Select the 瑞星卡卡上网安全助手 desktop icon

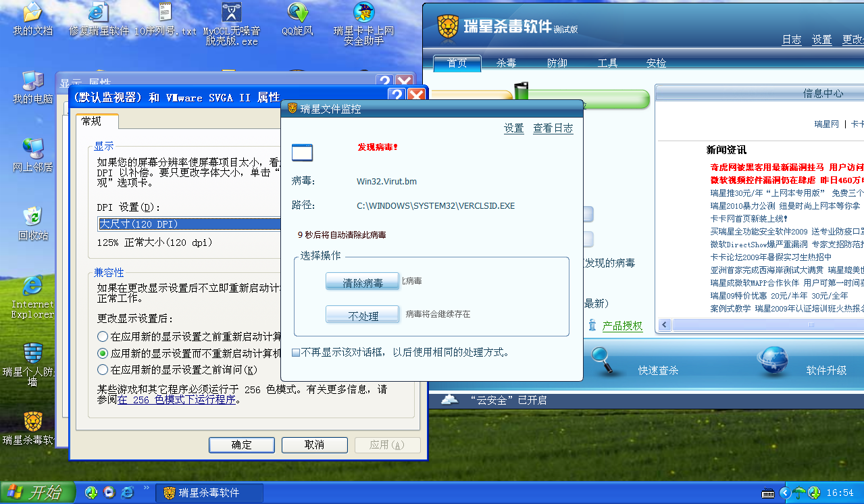tap(363, 24)
